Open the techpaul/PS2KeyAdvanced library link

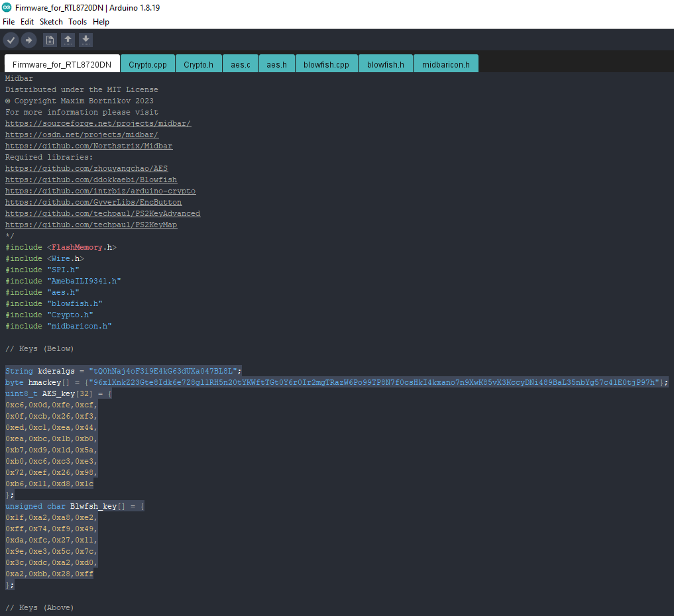103,213
